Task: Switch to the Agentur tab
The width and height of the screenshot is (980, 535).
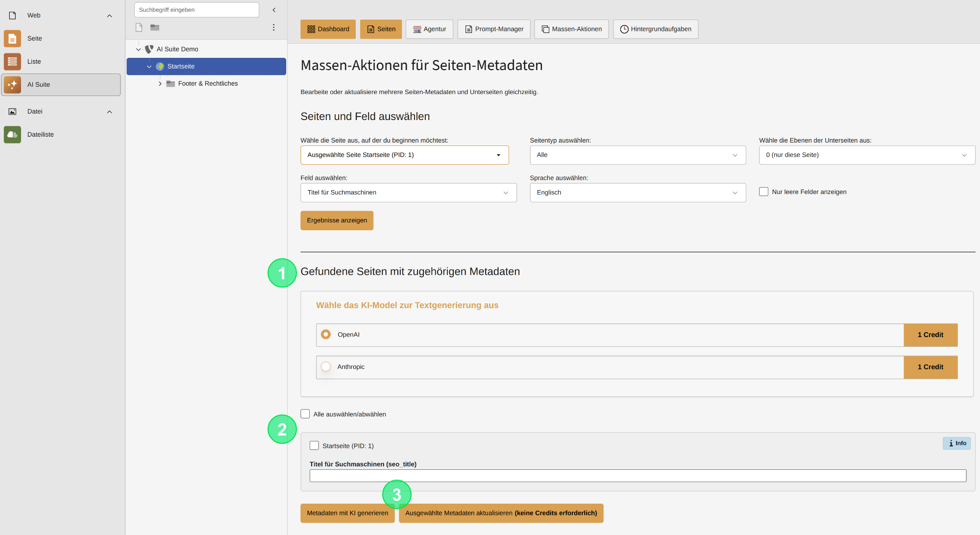Action: point(429,29)
